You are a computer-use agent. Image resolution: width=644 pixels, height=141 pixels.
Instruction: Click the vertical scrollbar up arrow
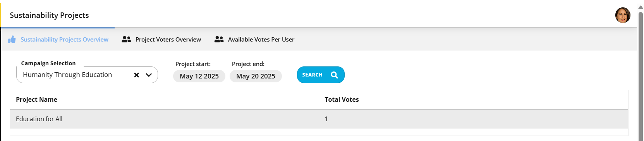[x=641, y=7]
